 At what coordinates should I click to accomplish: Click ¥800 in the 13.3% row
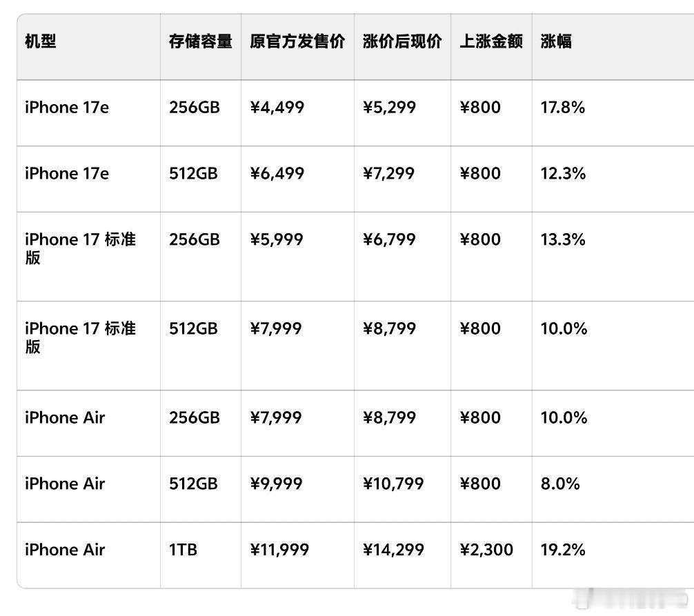(x=480, y=239)
